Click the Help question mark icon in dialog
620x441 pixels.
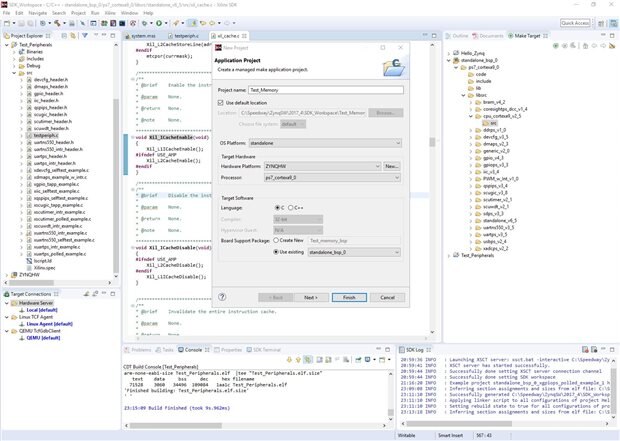point(223,297)
